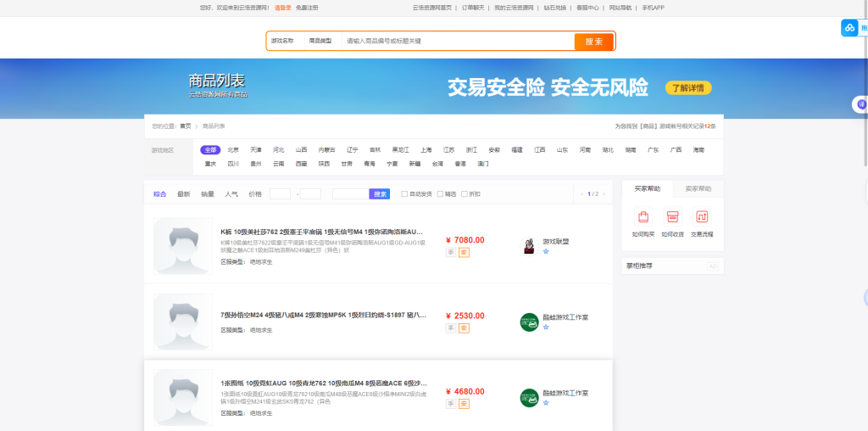Click 手 badge under 7080.00 price

(451, 253)
